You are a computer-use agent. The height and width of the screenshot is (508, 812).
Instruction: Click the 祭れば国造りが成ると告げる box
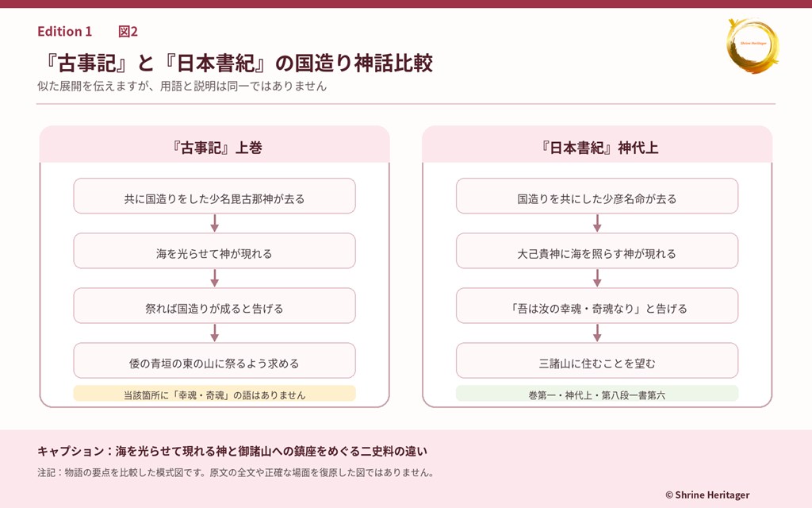tap(214, 306)
